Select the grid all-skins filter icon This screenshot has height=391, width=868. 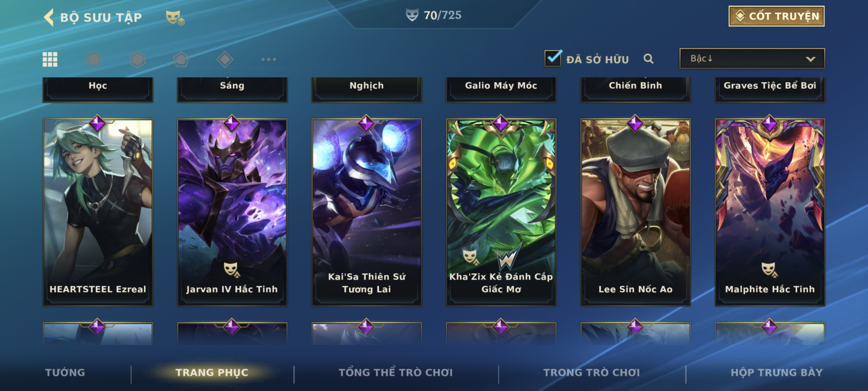tap(50, 59)
